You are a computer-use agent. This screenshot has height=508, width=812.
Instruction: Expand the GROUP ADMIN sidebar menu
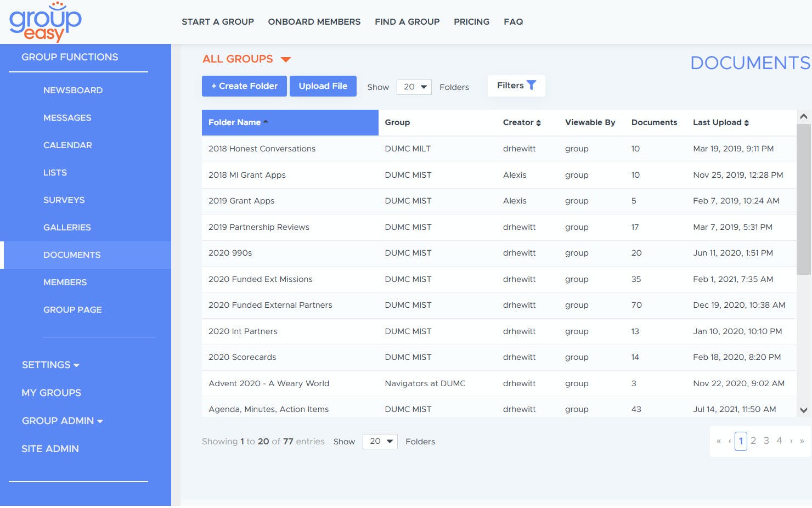[x=62, y=421]
